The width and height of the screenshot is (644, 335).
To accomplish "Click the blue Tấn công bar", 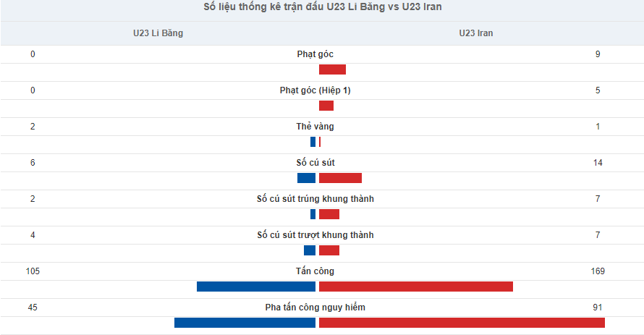I will (x=256, y=286).
